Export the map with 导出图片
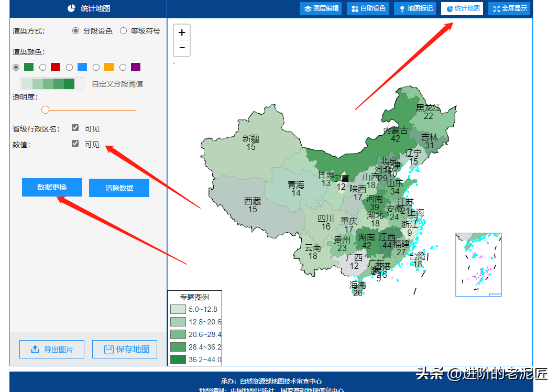The image size is (559, 392). 52,350
